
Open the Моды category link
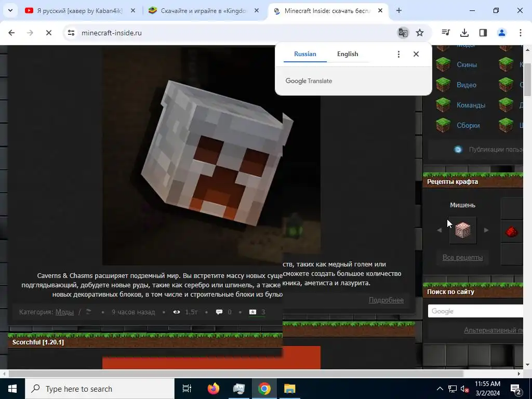pos(64,312)
